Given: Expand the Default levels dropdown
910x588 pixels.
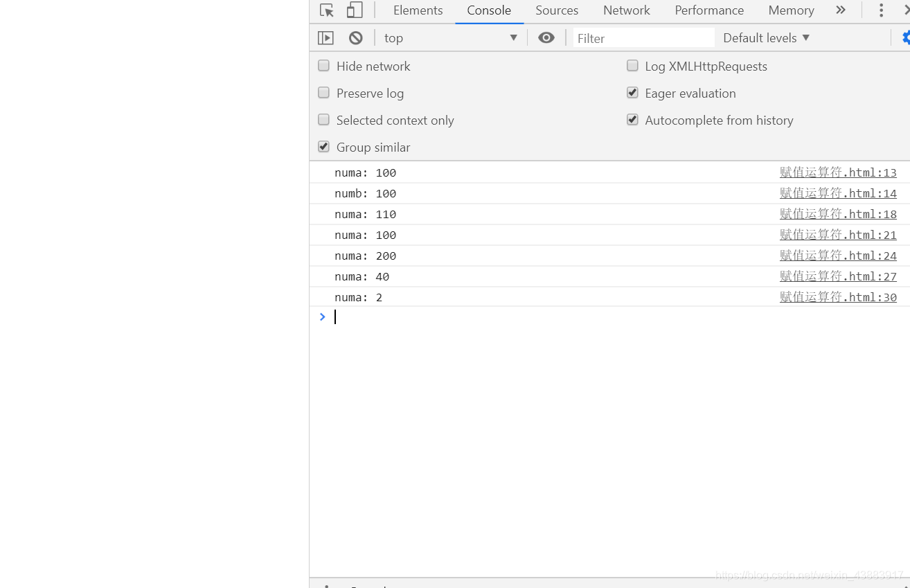Looking at the screenshot, I should click(766, 38).
